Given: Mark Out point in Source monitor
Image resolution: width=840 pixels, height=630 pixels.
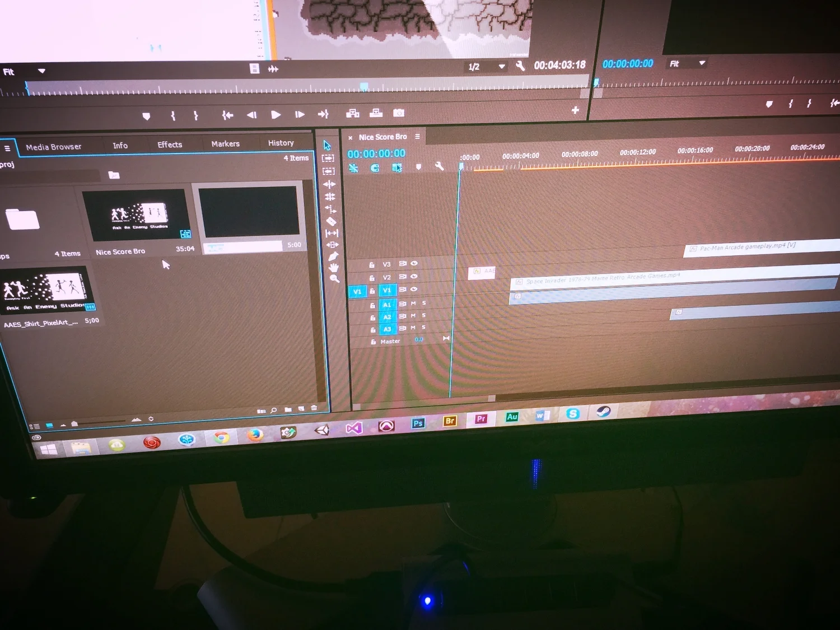Looking at the screenshot, I should pos(195,115).
